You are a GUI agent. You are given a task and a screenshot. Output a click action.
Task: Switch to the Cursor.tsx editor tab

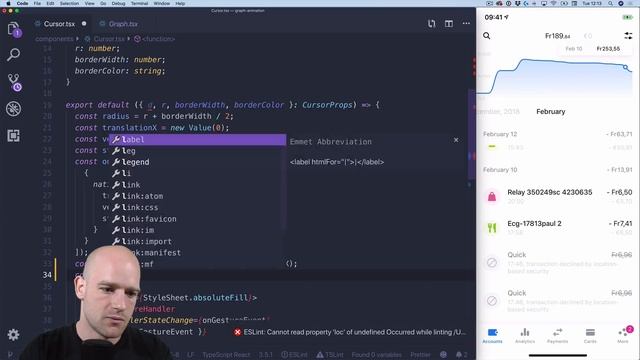point(59,24)
